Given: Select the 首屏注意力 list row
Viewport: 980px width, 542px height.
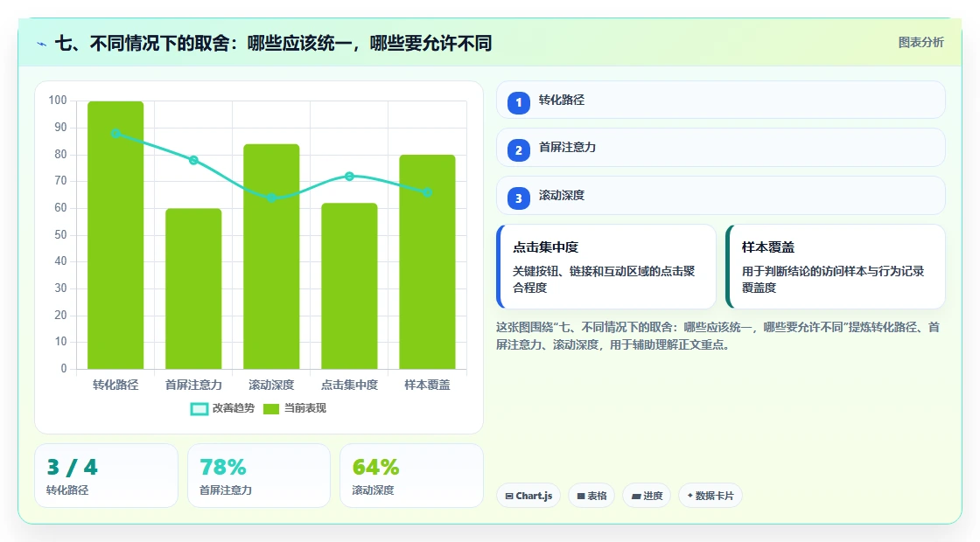Looking at the screenshot, I should pyautogui.click(x=720, y=148).
